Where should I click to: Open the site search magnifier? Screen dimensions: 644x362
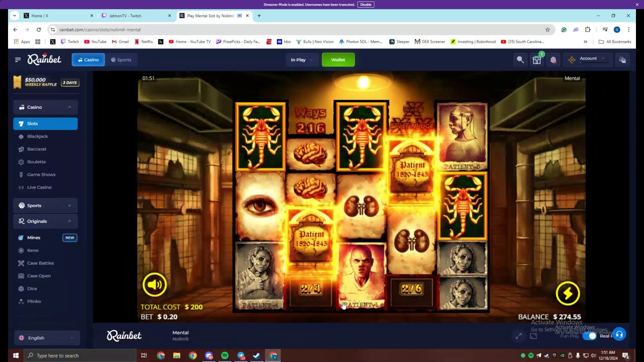click(520, 60)
